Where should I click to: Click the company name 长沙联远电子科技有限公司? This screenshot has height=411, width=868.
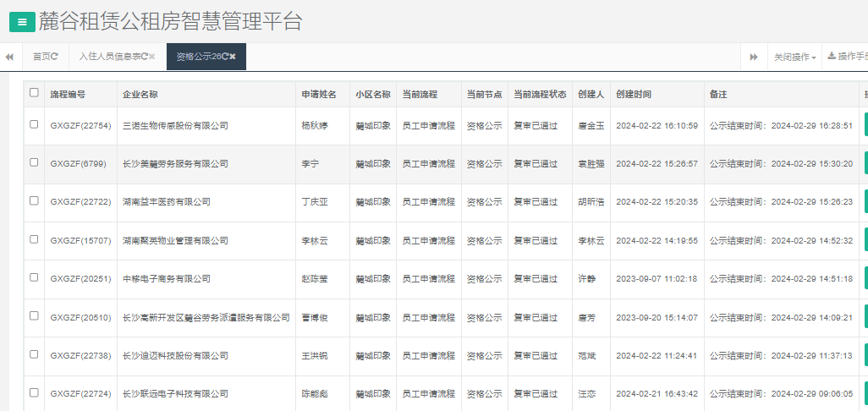[x=175, y=394]
